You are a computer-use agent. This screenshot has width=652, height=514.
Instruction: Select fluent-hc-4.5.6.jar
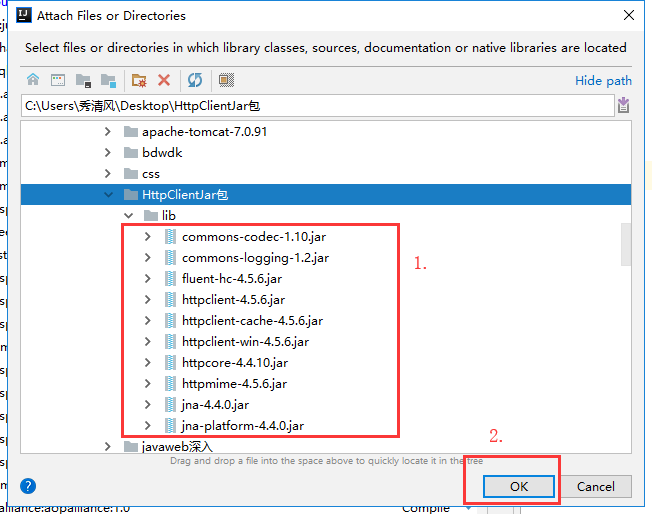pos(232,278)
